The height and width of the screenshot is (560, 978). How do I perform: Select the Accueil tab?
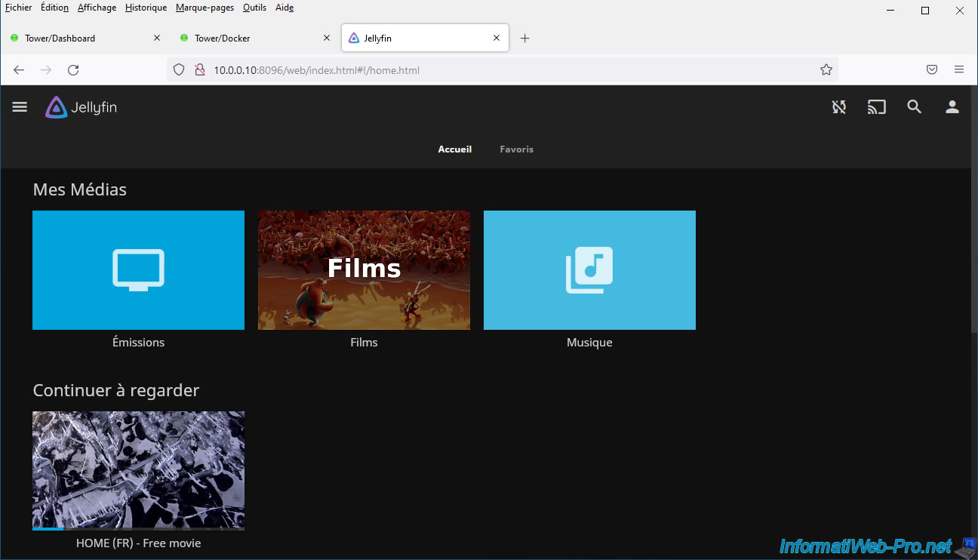click(454, 149)
